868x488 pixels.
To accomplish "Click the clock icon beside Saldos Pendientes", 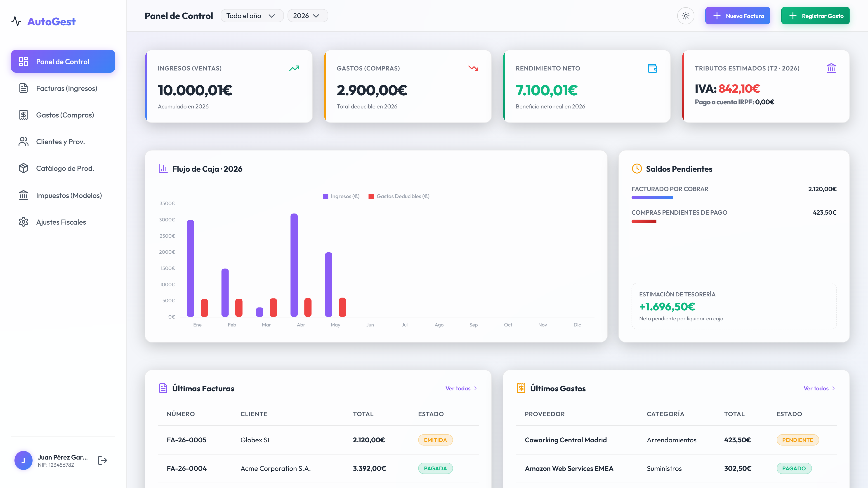I will [637, 168].
